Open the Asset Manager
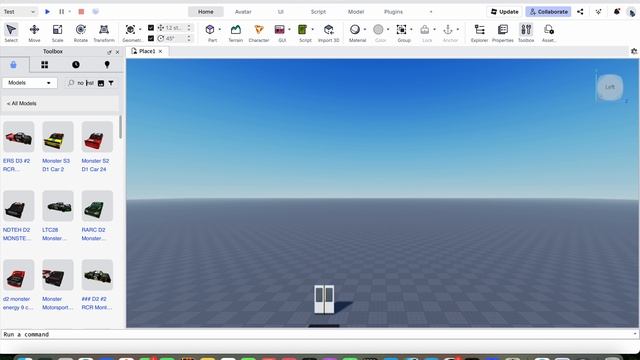This screenshot has height=360, width=640. [x=549, y=33]
